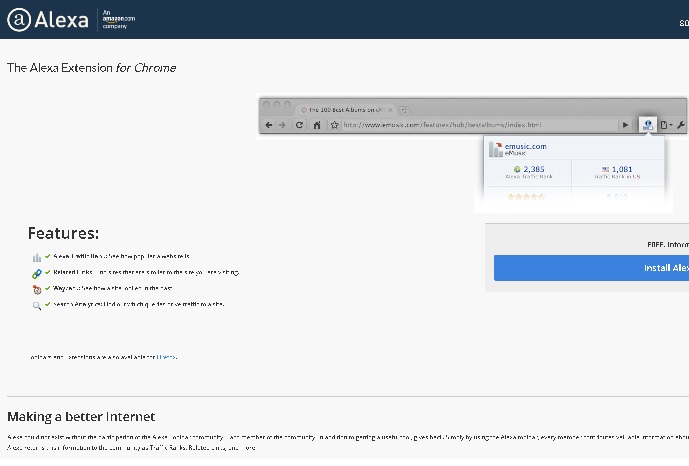Click the wrench icon in the preview browser
Viewport: 689px width, 466px height.
681,125
